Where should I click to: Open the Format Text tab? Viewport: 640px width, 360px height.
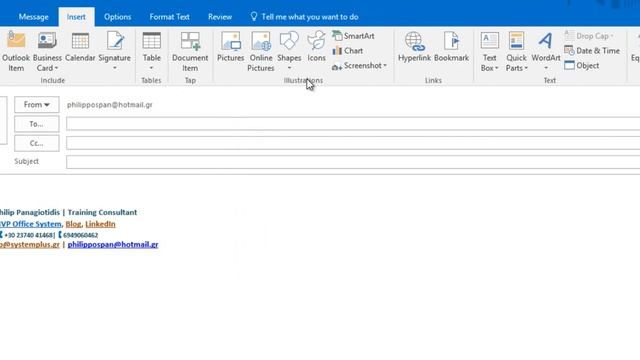click(169, 17)
